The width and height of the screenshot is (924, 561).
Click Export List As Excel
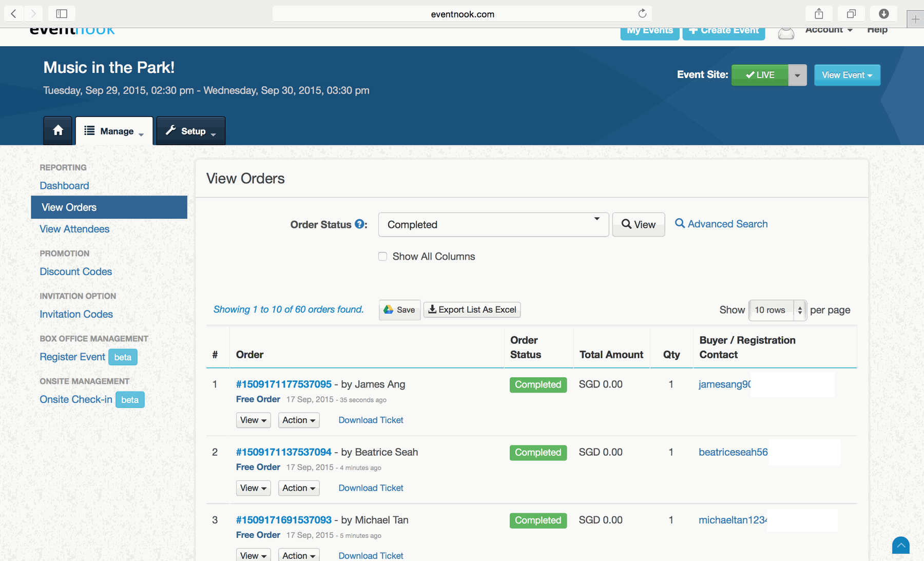point(472,309)
